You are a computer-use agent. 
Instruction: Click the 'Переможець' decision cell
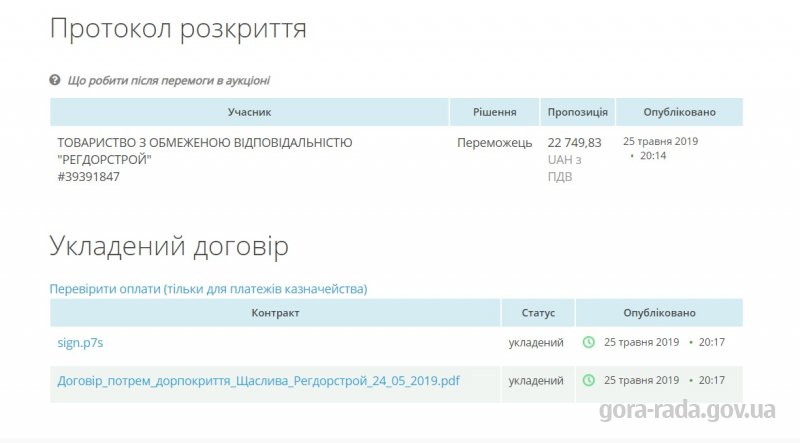[x=494, y=143]
